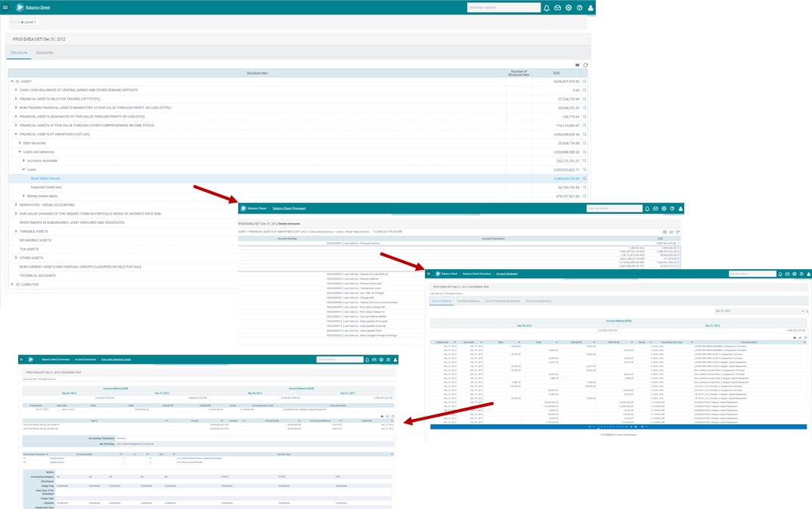
Task: Select the Book Value (Gross) row
Action: pyautogui.click(x=299, y=178)
